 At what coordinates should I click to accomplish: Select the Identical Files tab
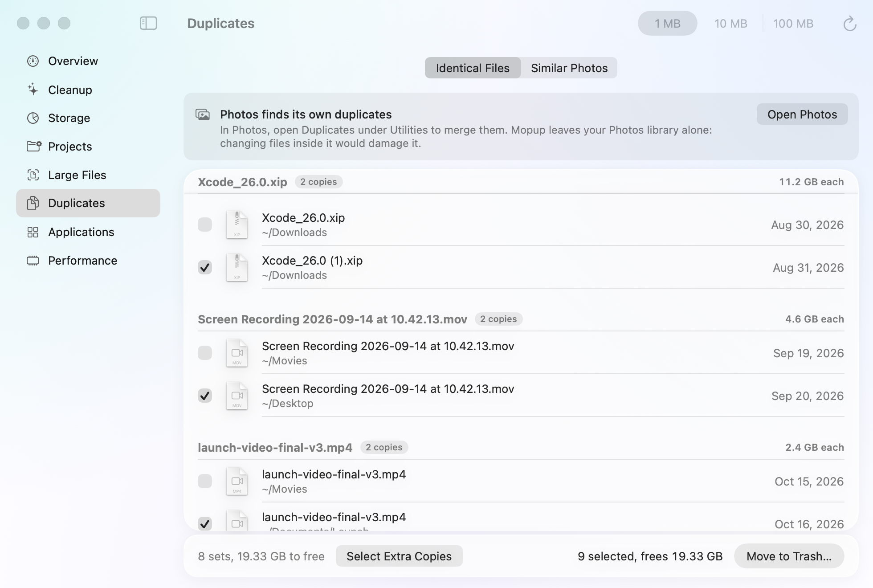click(473, 68)
